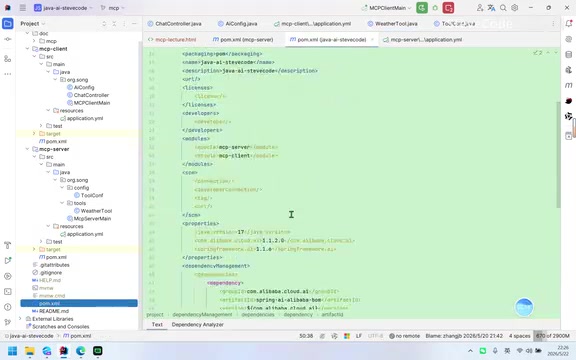Select the Text editor tab

tap(157, 325)
